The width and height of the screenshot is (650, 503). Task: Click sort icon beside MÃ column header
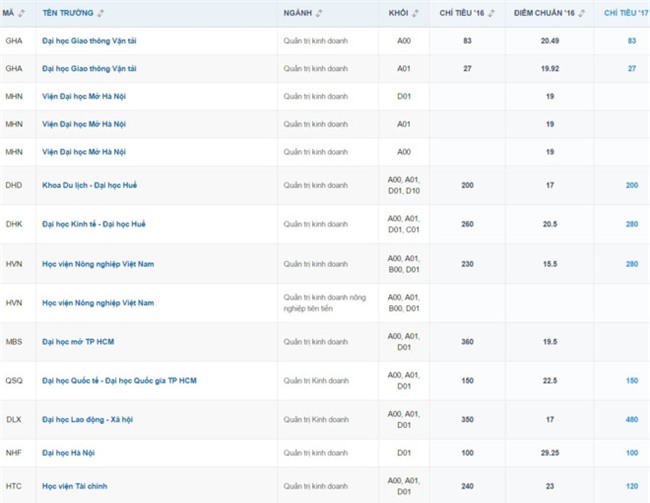pos(20,12)
